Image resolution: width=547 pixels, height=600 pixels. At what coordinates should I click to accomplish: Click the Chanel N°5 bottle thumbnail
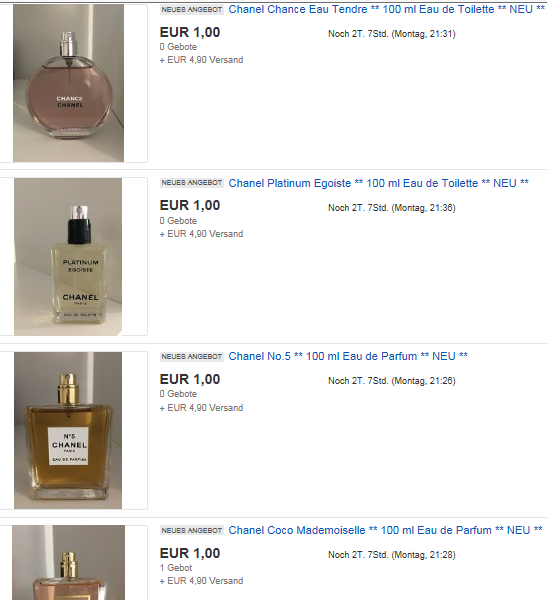[68, 430]
